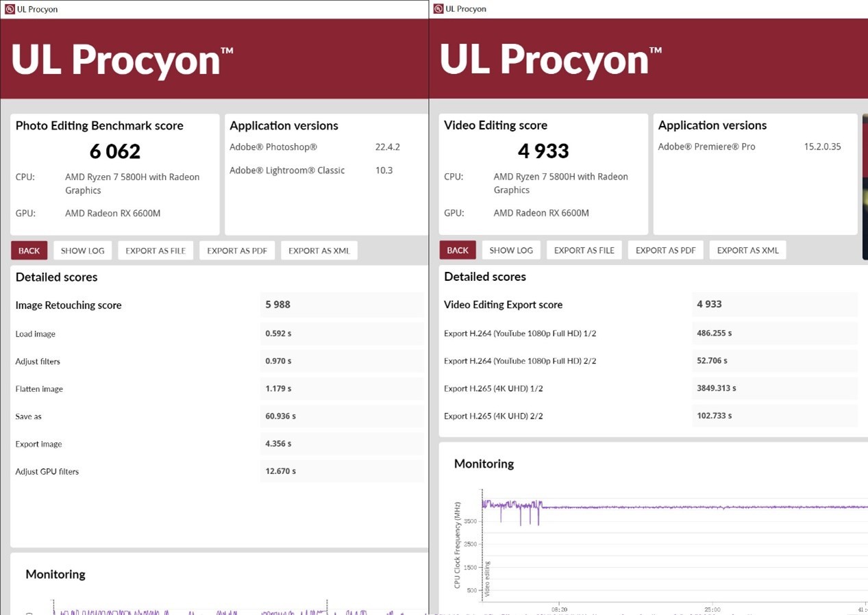Image resolution: width=868 pixels, height=615 pixels.
Task: Show the log for the Video Editing benchmark
Action: 511,250
